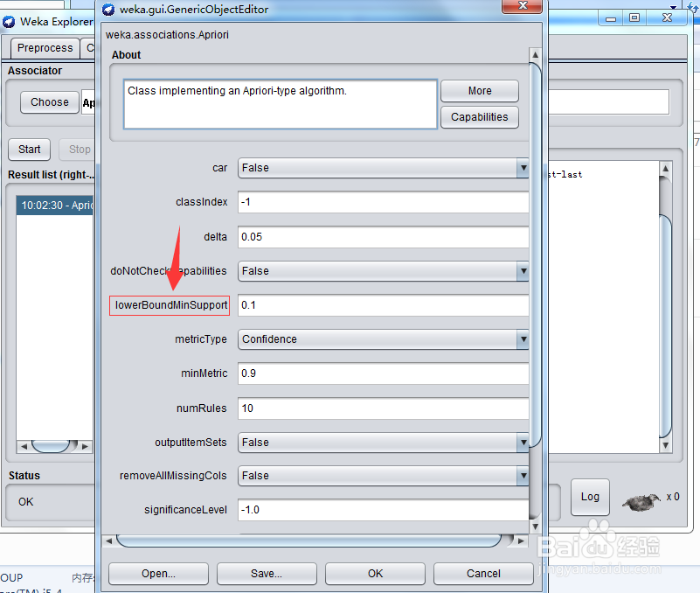Screen dimensions: 700x593
Task: Click the About description text box
Action: [281, 105]
